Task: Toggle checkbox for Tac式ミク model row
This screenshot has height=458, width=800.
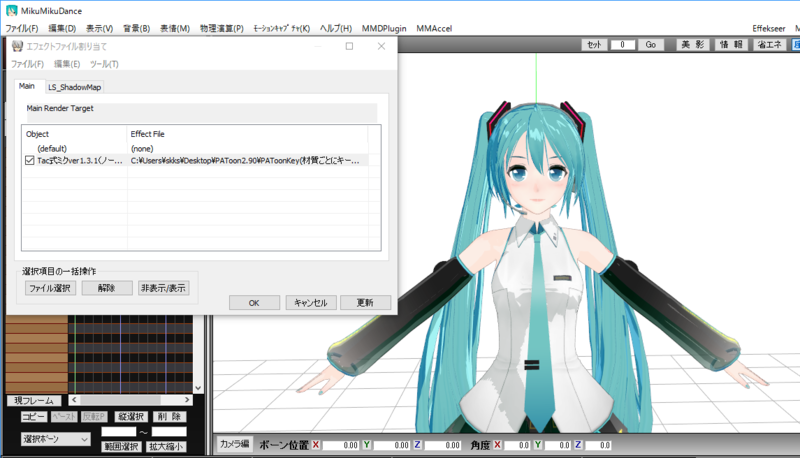Action: pos(30,160)
